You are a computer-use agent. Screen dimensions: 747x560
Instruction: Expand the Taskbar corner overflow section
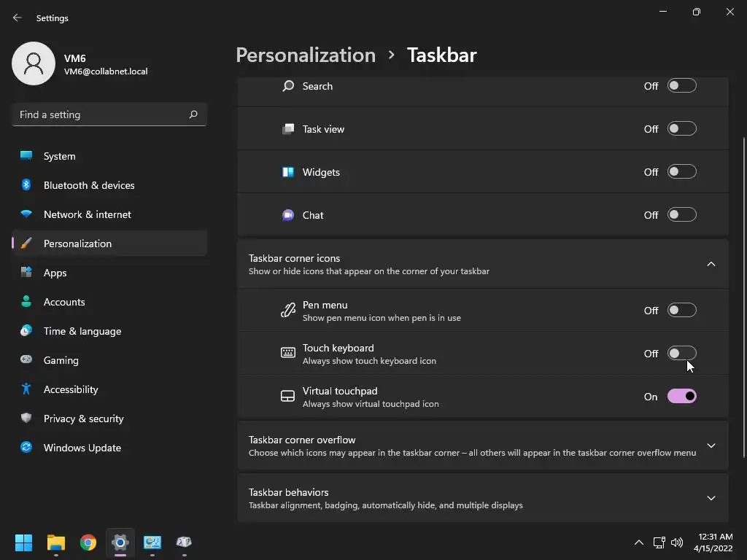point(711,446)
